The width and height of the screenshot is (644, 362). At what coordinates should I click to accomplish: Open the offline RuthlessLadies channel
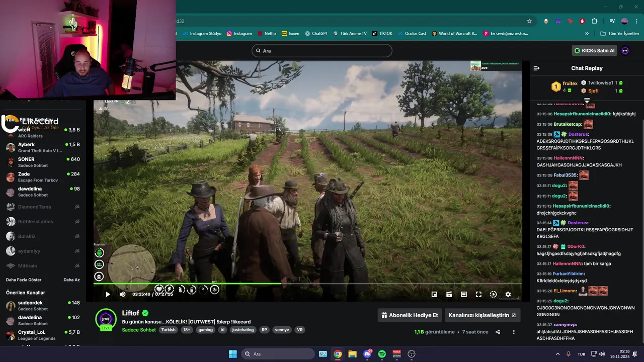(43, 221)
